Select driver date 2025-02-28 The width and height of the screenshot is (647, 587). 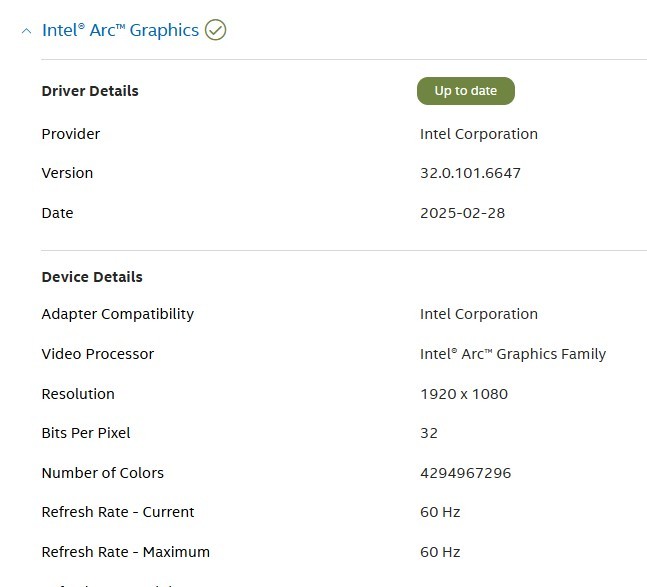pos(463,213)
